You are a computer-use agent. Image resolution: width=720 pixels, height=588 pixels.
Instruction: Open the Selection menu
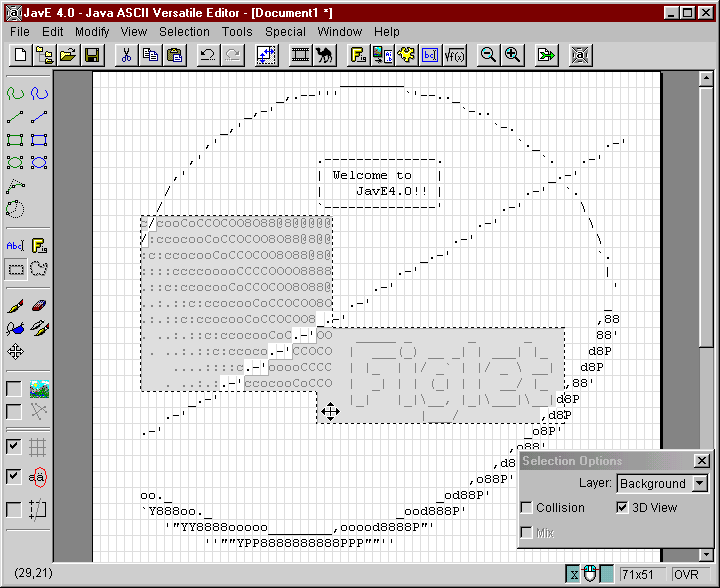tap(184, 32)
